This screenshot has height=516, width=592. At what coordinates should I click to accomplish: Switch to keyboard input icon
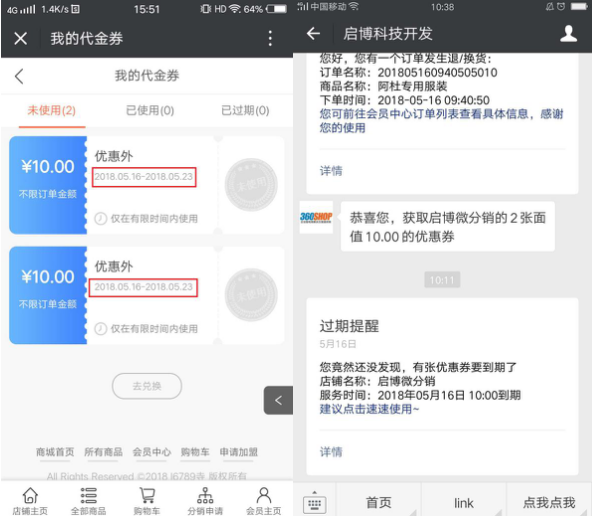coord(314,503)
